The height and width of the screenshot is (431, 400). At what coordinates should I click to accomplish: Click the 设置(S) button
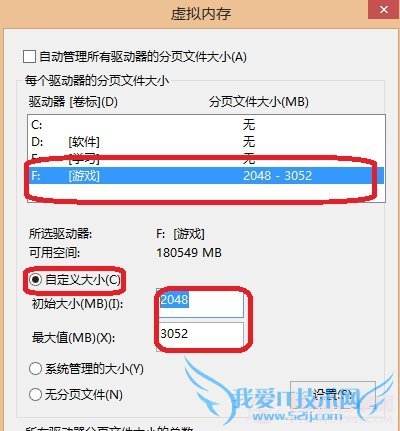click(333, 395)
